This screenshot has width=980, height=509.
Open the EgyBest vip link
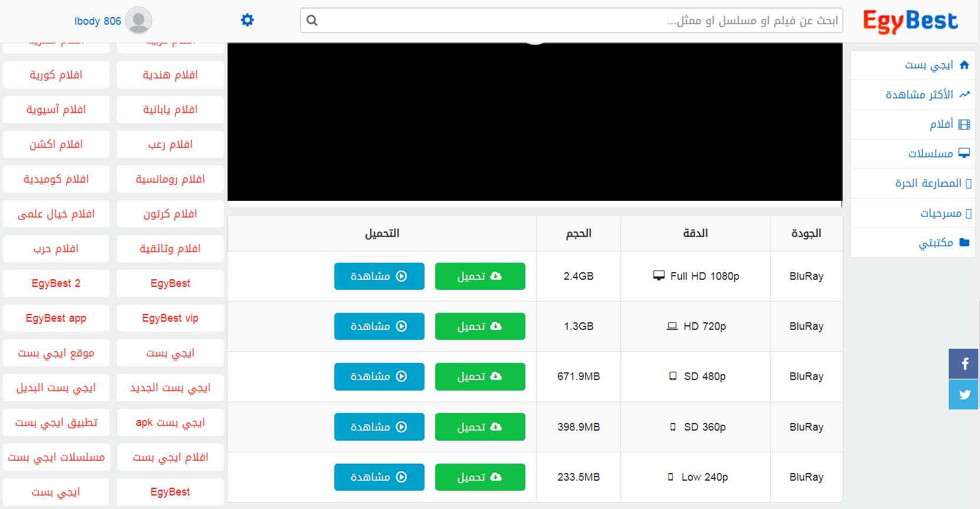tap(170, 318)
